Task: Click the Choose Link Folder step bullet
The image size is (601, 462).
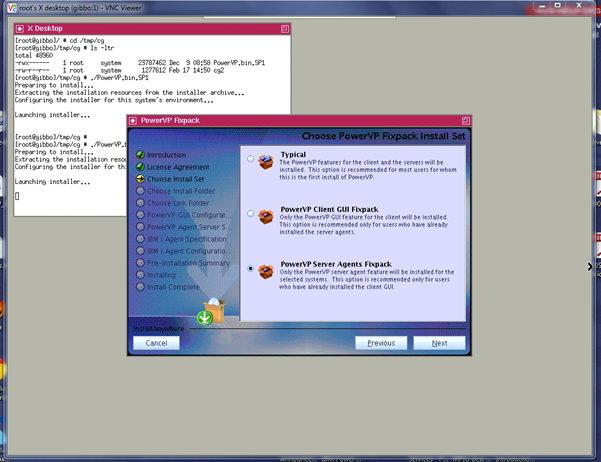Action: [x=140, y=203]
